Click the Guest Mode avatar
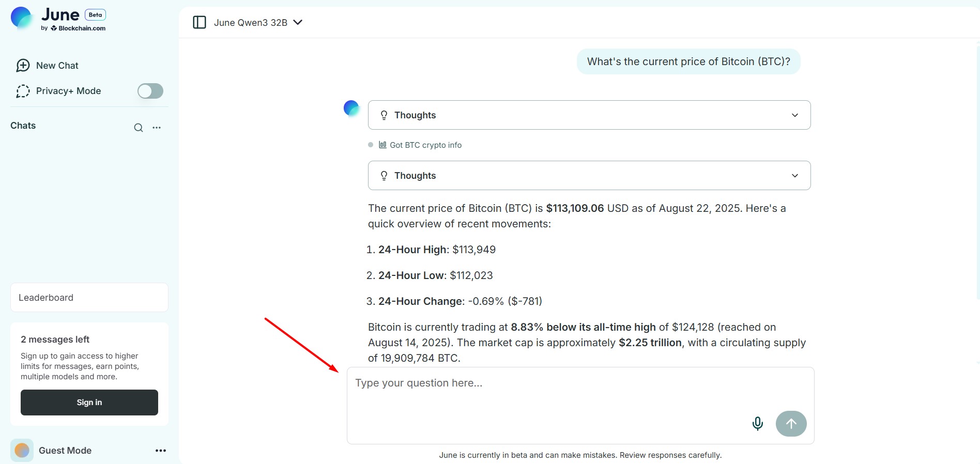 (x=22, y=451)
